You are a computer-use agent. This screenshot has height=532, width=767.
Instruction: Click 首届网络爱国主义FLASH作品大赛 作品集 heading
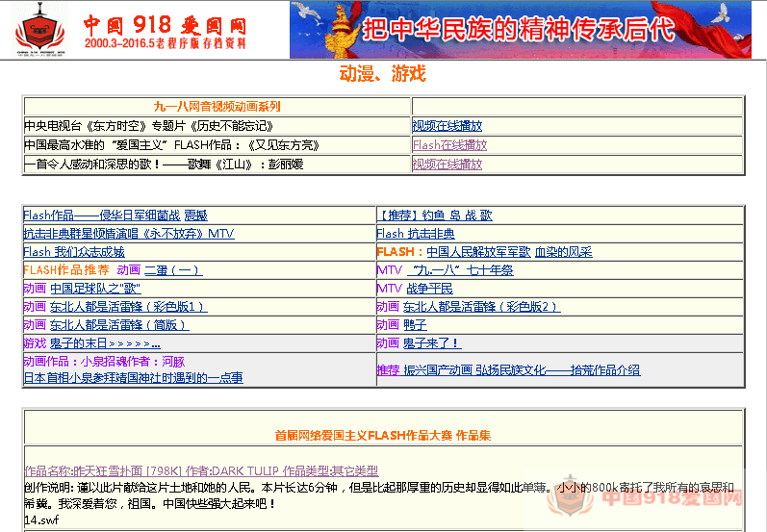click(x=382, y=435)
